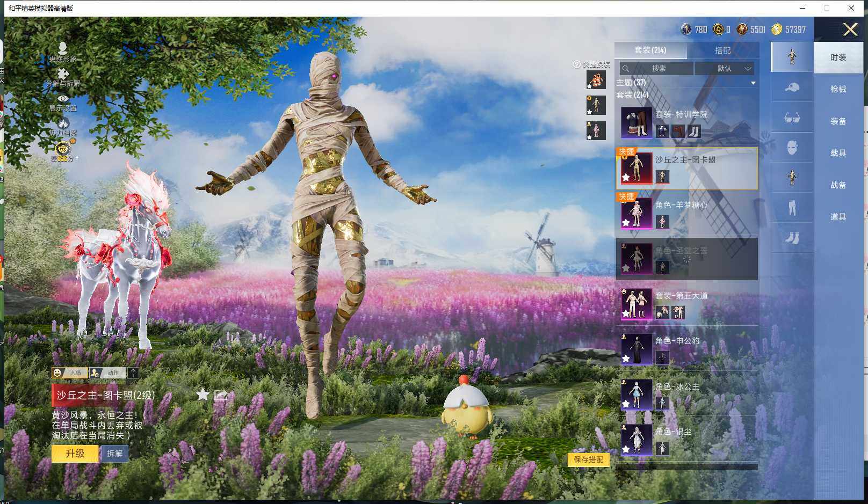Screen dimensions: 868x504
Task: Select 角色-冰公主 character outfit
Action: point(686,394)
